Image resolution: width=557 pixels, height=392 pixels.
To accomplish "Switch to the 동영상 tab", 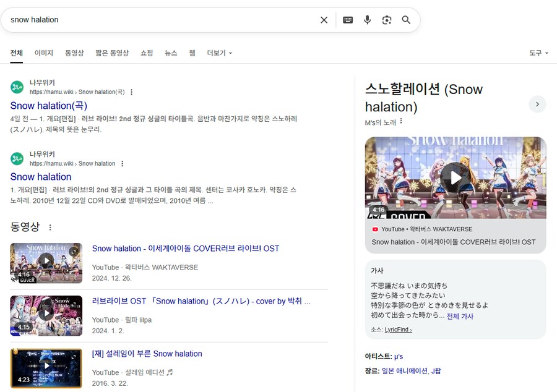I will 74,53.
